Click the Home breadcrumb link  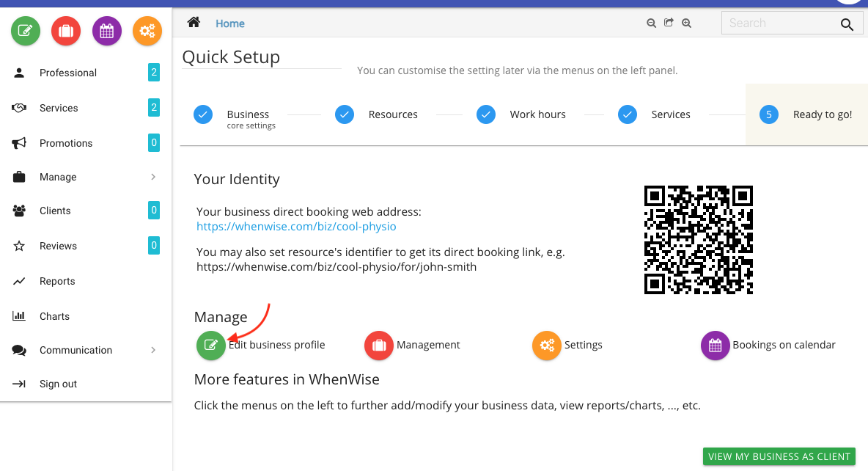tap(229, 23)
